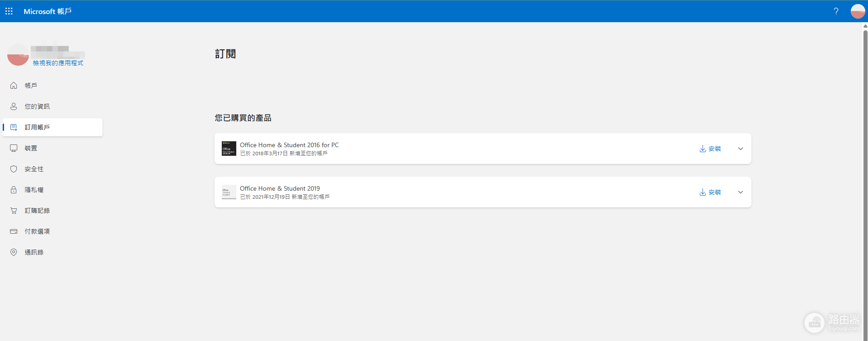Viewport: 868px width, 341px height.
Task: Click the Office Home & Student 2019 title
Action: (280, 188)
